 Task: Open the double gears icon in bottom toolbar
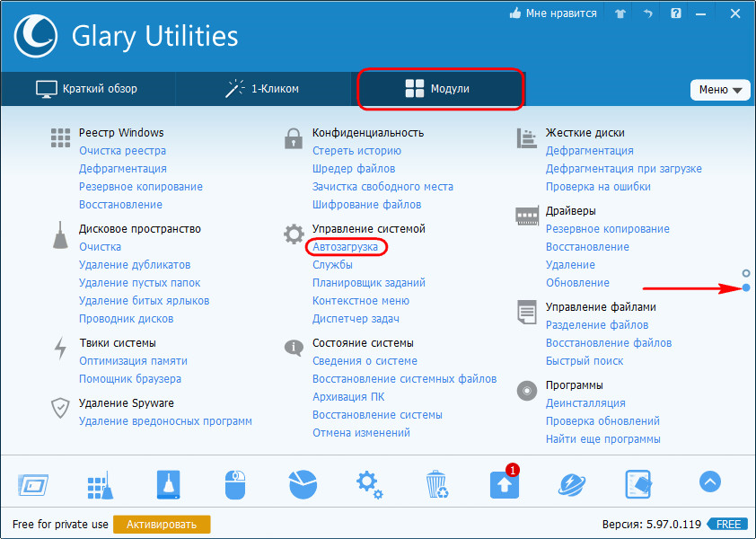pos(370,485)
